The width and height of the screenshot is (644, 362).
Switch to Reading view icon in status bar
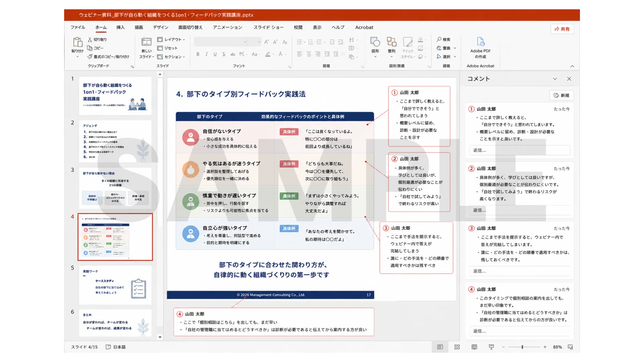pyautogui.click(x=474, y=347)
